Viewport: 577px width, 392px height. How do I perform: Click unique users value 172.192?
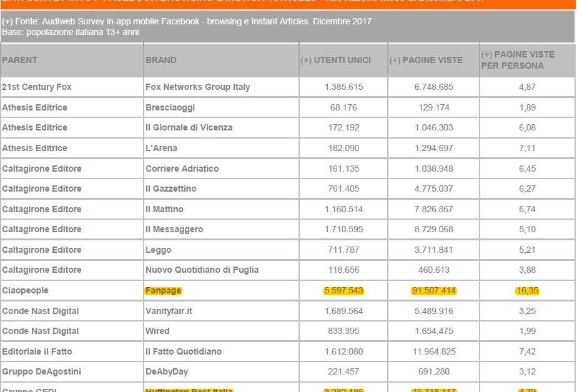coord(343,127)
